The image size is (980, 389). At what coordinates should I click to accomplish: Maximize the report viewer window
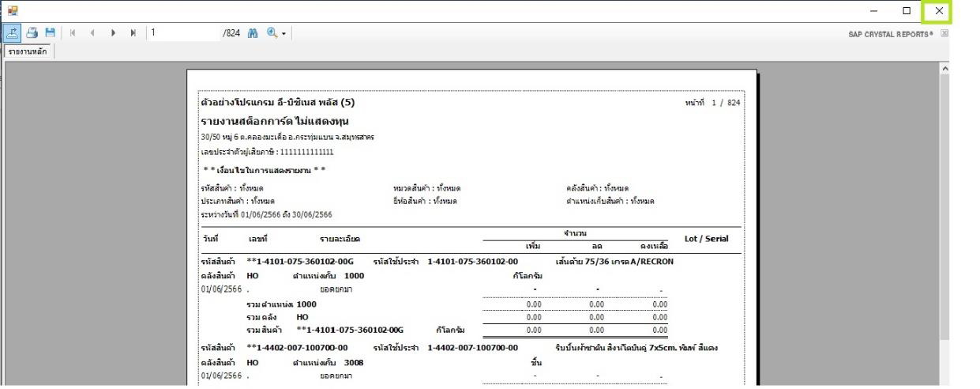click(907, 10)
